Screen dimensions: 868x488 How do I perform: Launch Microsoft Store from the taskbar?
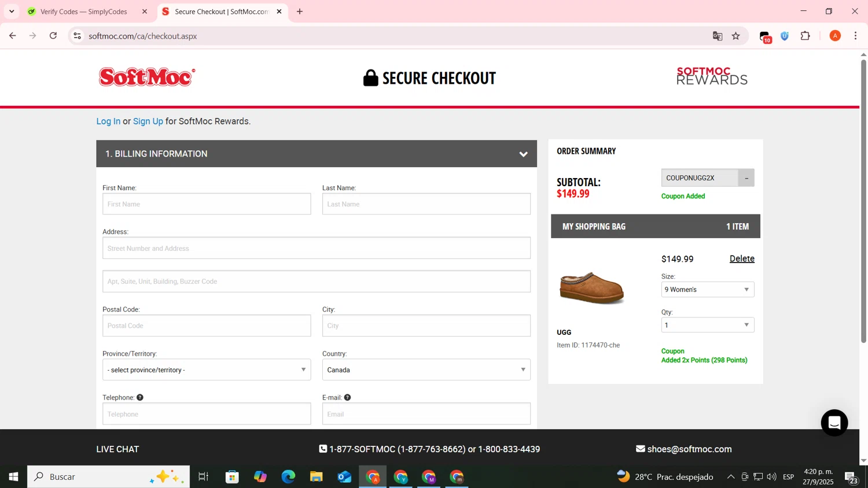coord(232,476)
